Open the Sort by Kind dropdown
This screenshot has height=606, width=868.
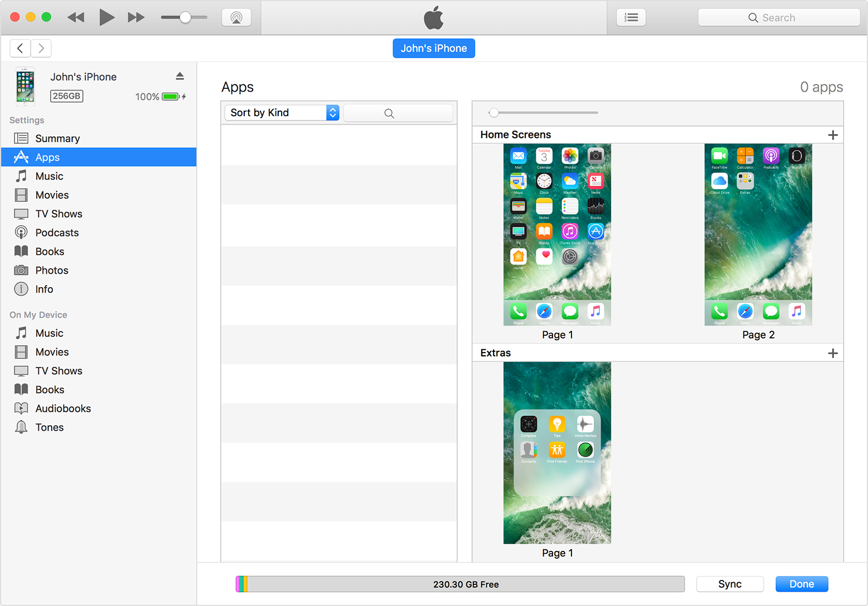[x=282, y=113]
